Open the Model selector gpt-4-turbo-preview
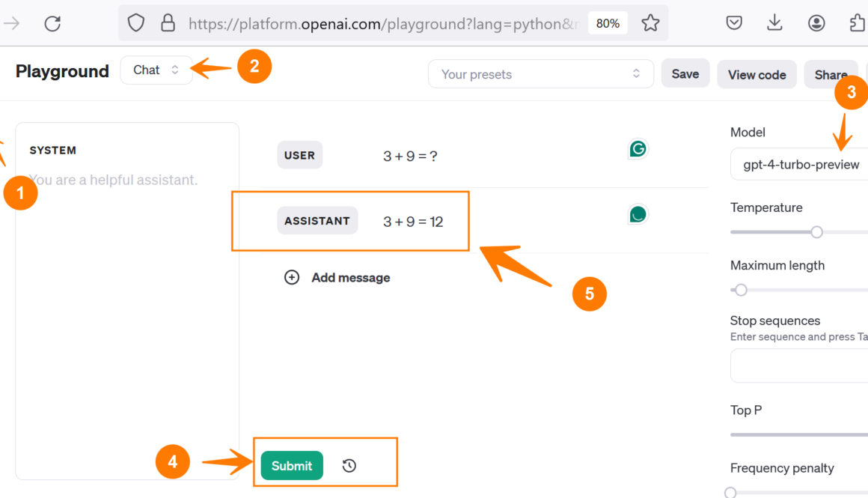868x498 pixels. [801, 165]
